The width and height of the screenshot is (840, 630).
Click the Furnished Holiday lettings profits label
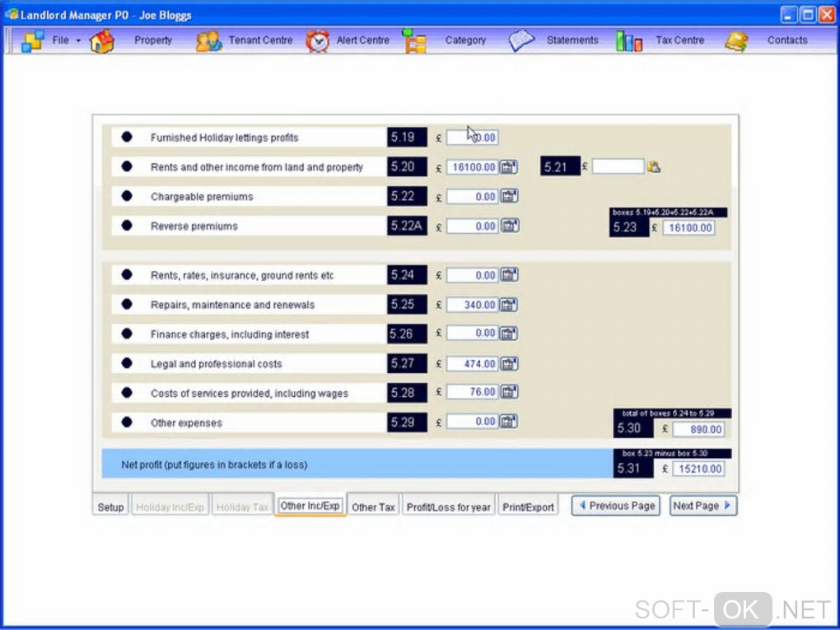[x=225, y=138]
